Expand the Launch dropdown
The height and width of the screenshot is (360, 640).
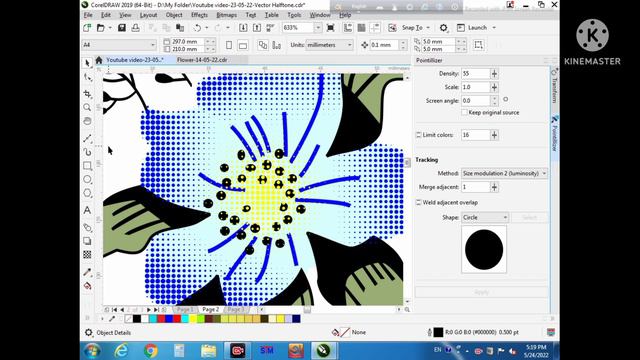pos(494,28)
